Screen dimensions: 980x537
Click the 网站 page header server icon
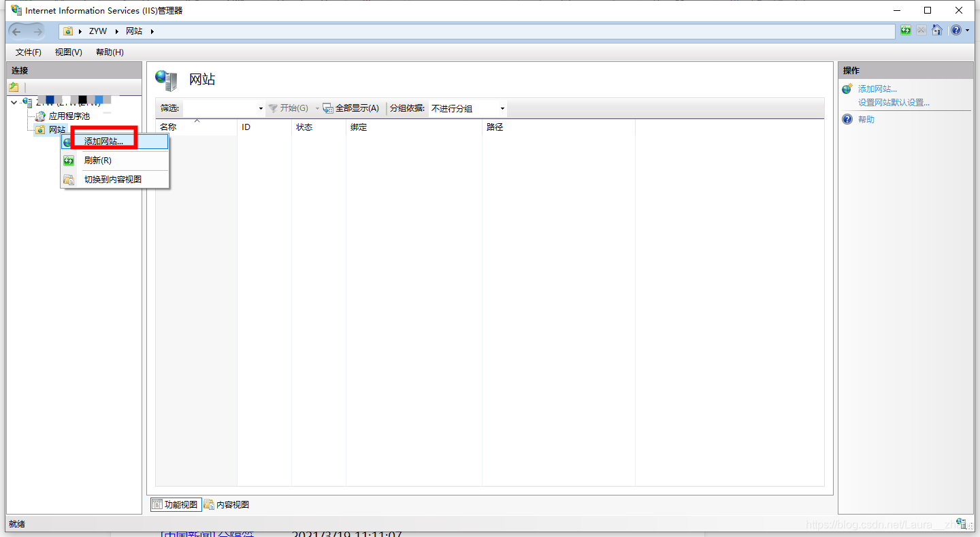tap(166, 80)
